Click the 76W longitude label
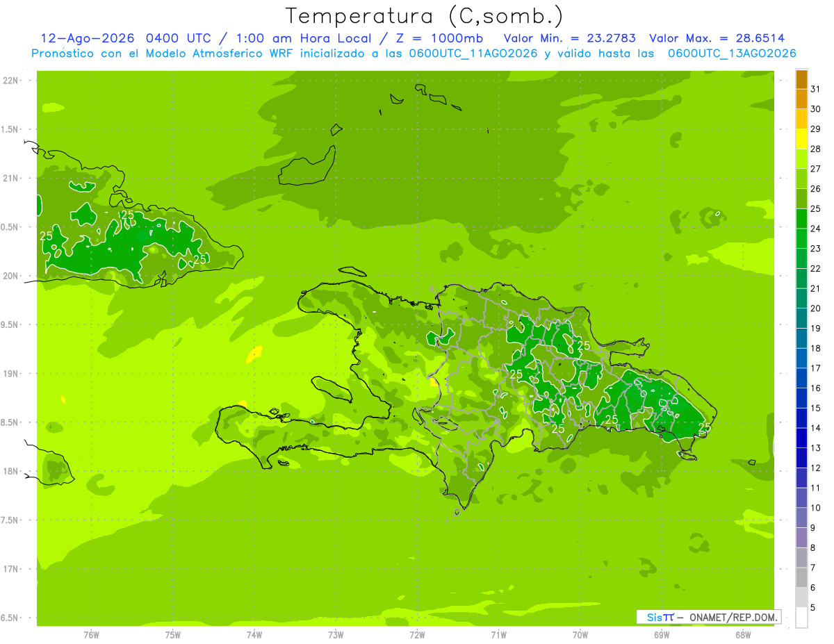 91,635
